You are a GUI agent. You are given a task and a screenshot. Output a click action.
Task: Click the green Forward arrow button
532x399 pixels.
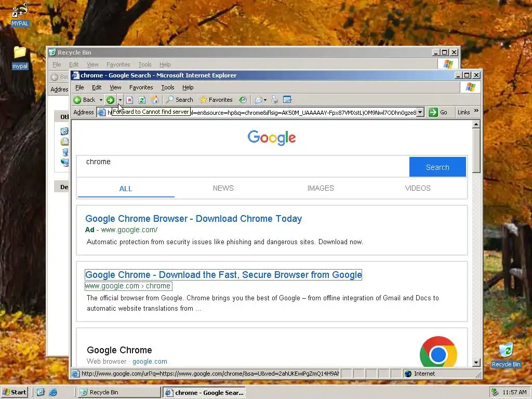(110, 100)
